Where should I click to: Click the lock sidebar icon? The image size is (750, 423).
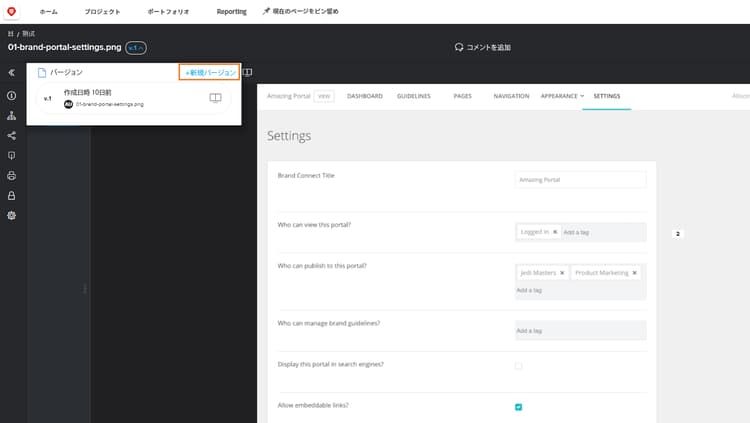click(x=11, y=196)
